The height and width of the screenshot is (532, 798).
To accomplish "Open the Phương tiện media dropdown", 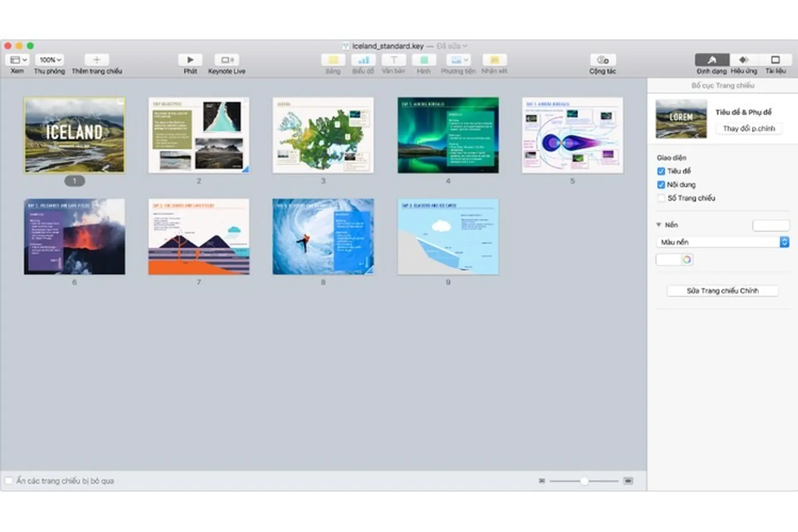I will click(x=458, y=60).
